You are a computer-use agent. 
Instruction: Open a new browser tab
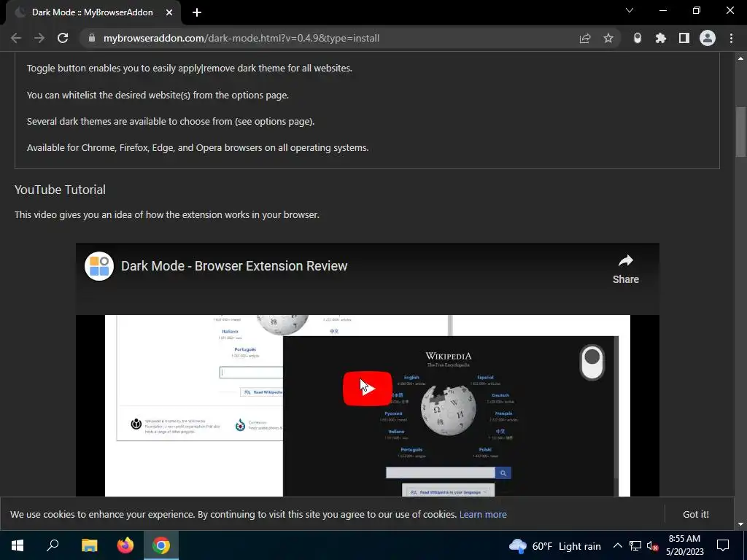197,12
